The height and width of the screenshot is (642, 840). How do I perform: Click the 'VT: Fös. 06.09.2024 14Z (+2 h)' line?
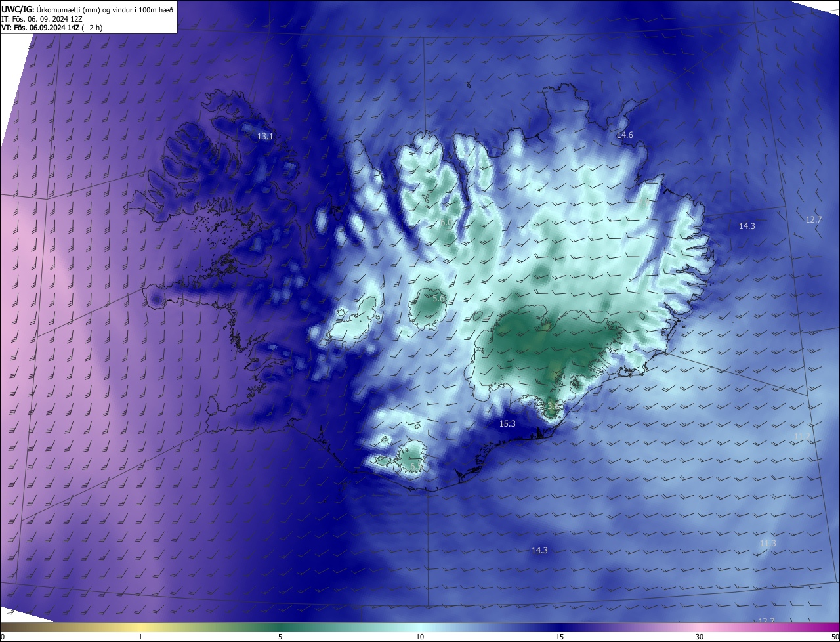pos(52,28)
